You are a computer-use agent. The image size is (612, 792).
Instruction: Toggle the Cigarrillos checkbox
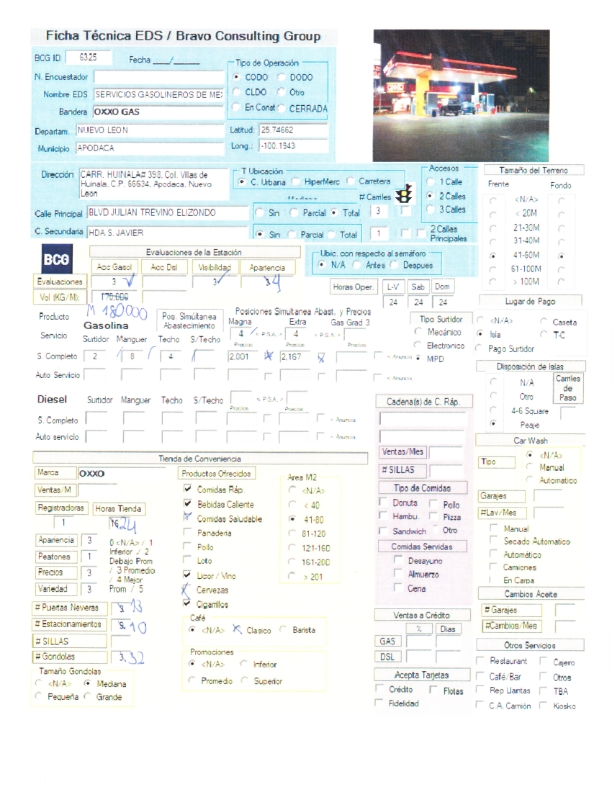click(x=187, y=603)
